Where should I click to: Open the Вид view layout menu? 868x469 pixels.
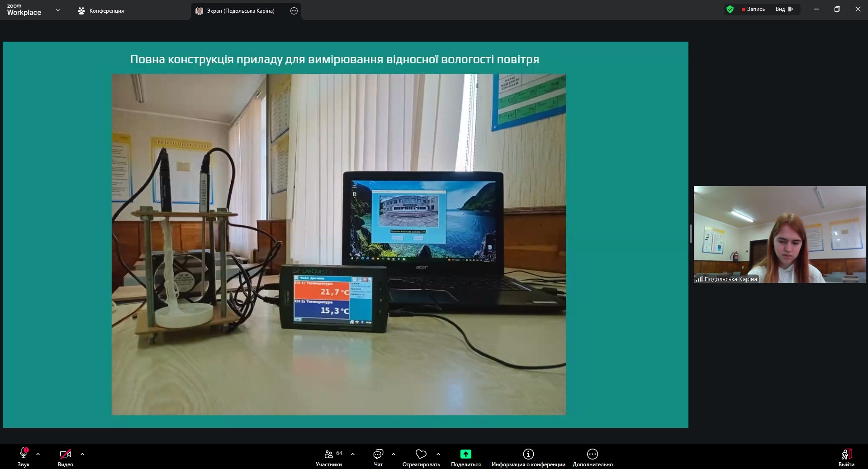click(x=784, y=9)
